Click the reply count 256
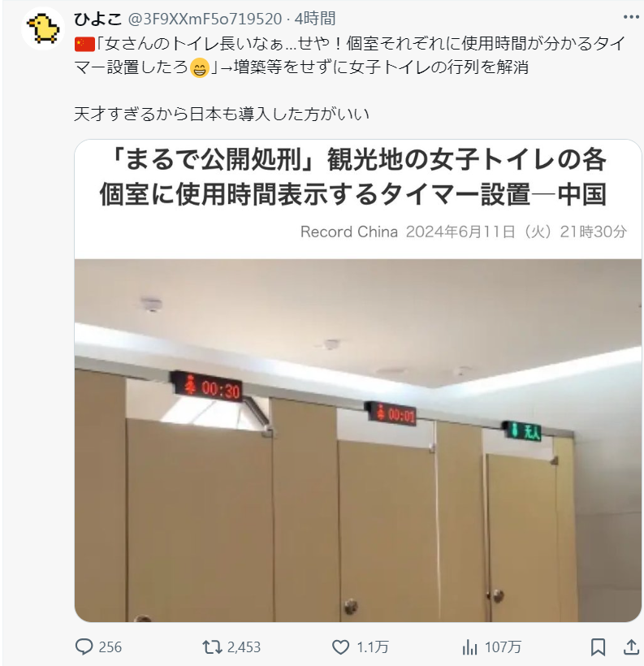The image size is (644, 666). point(110,647)
